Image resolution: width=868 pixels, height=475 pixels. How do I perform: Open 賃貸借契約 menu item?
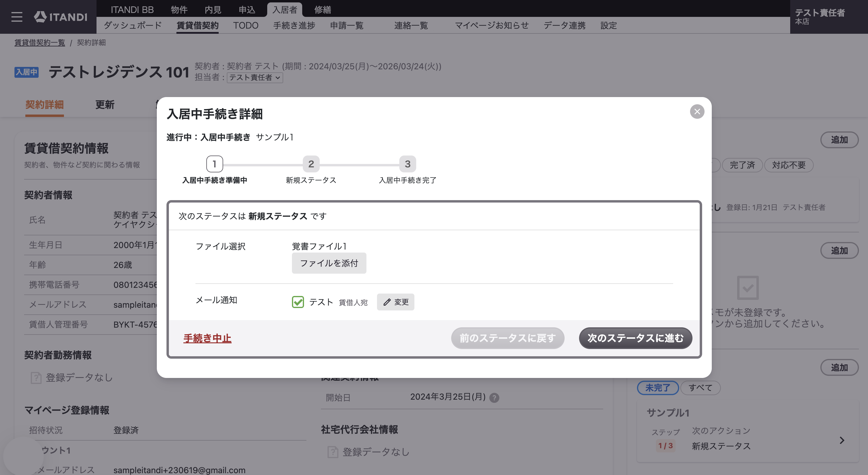tap(198, 26)
